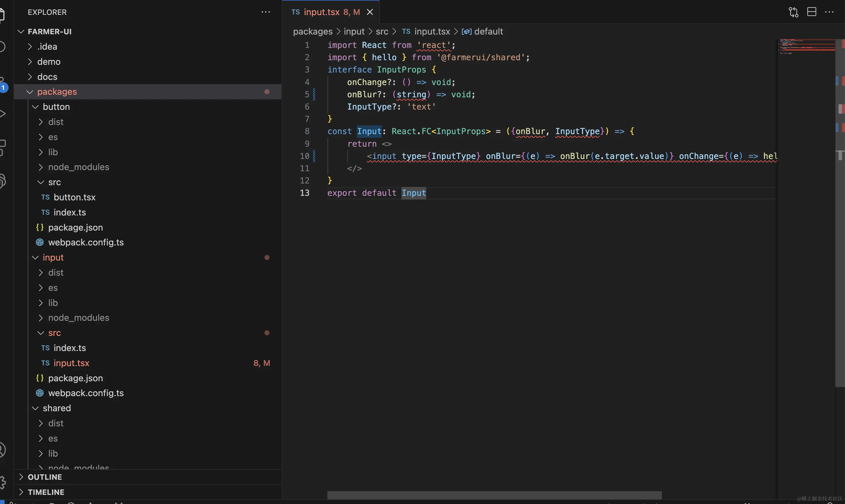845x504 pixels.
Task: Expand the OUTLINE section
Action: pyautogui.click(x=148, y=477)
